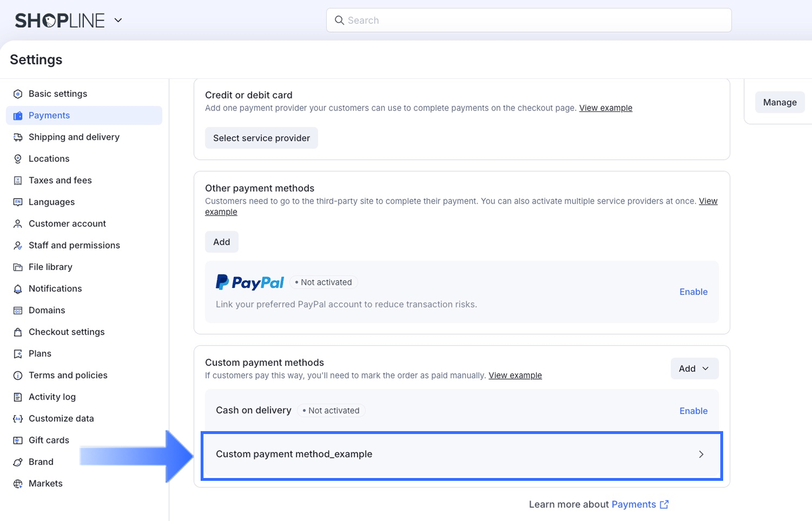Click the Shipping and delivery truck icon

coord(18,137)
